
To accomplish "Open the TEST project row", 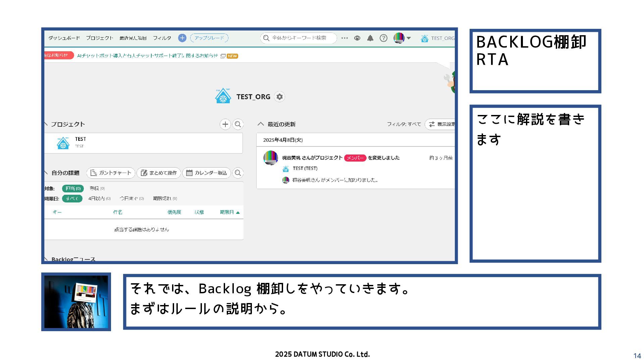I will (x=143, y=143).
